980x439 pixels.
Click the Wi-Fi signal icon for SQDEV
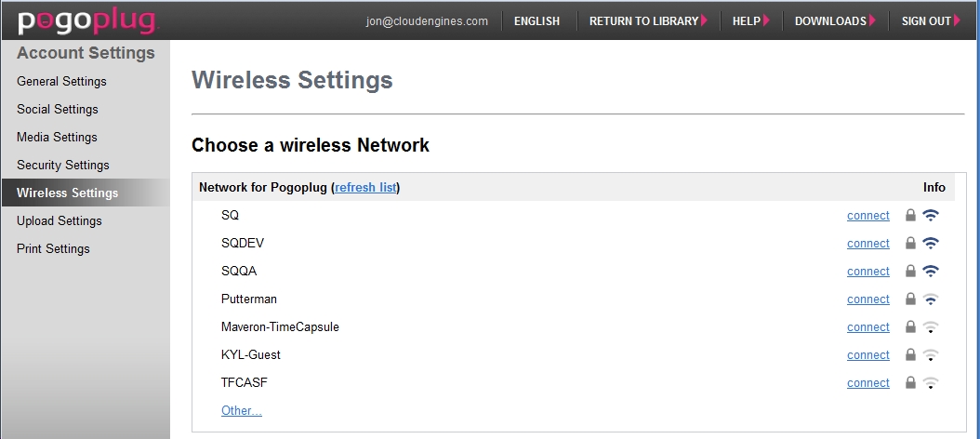tap(931, 244)
